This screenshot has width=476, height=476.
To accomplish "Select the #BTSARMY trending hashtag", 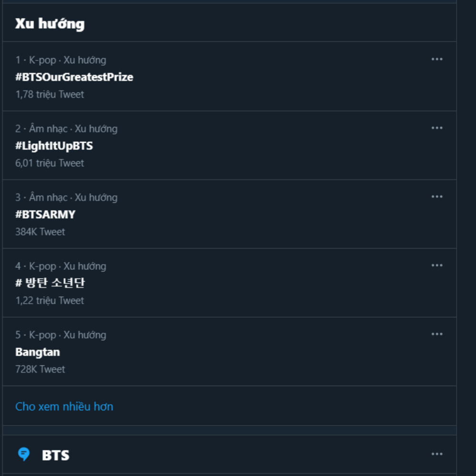I will 45,214.
